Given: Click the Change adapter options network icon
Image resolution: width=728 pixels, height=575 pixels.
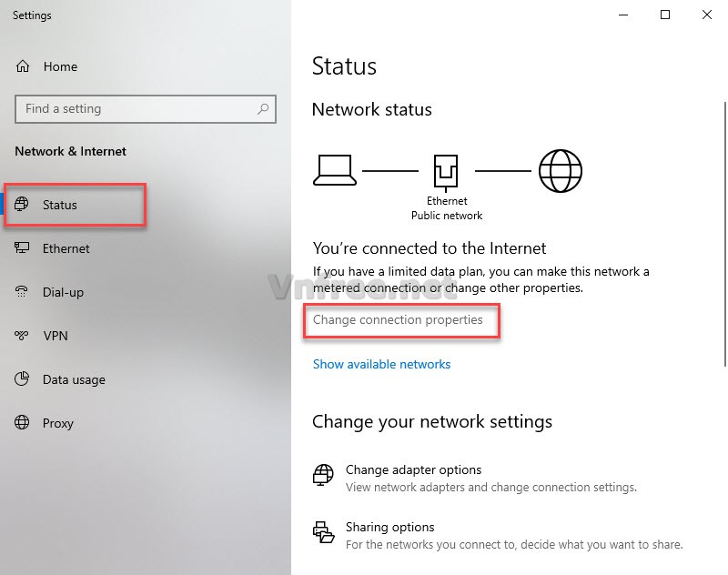Looking at the screenshot, I should [323, 474].
